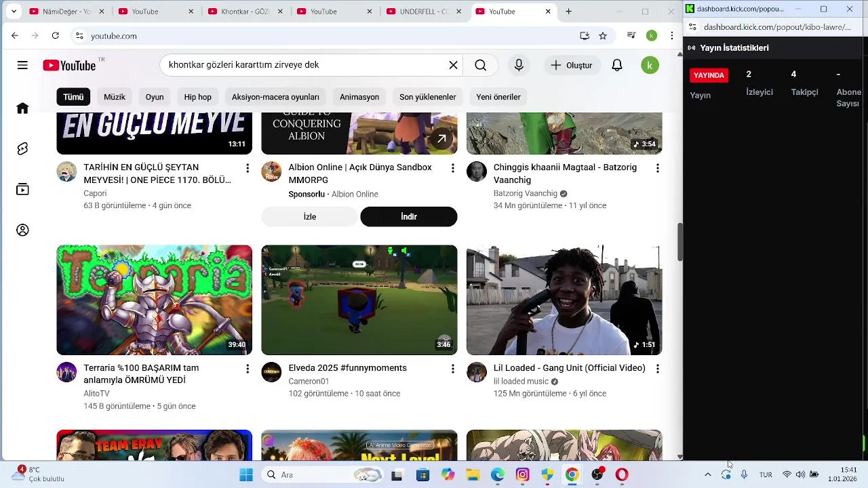
Task: Show hidden system tray icons
Action: click(x=708, y=474)
